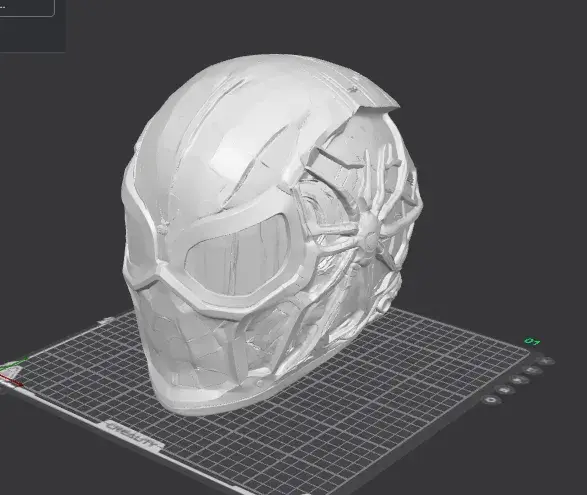Open plate settings via bottommost plate icon
This screenshot has width=587, height=495.
[490, 400]
